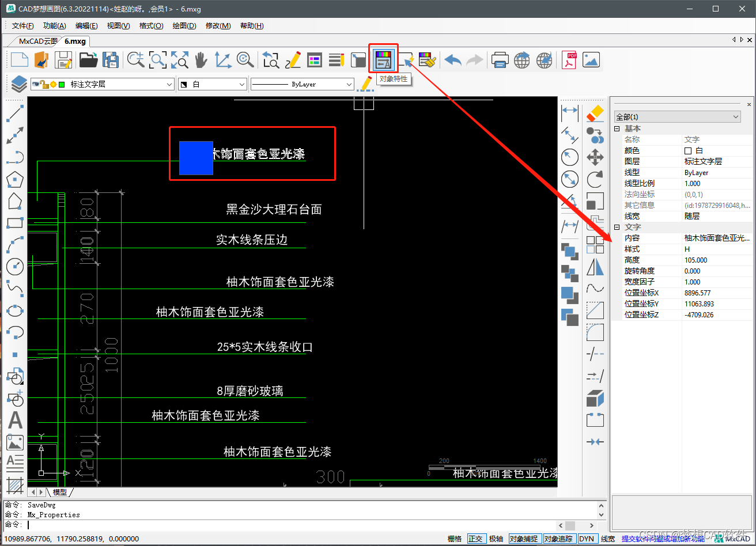Select the rectangle drawing tool
This screenshot has width=756, height=546.
14,223
